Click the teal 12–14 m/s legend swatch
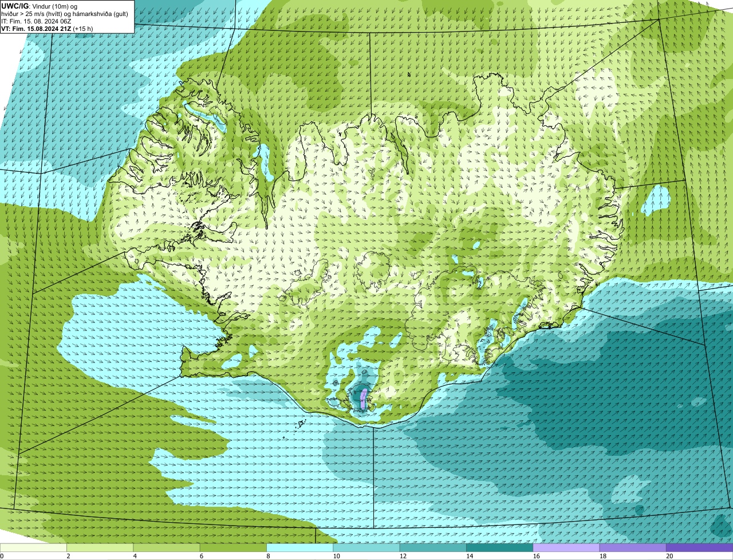Image resolution: width=733 pixels, height=560 pixels. point(433,547)
